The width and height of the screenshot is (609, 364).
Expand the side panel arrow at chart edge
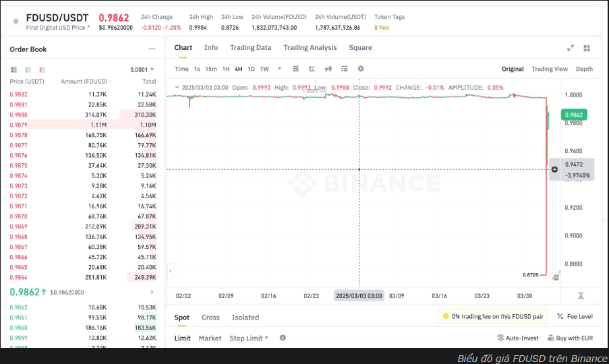(x=170, y=271)
